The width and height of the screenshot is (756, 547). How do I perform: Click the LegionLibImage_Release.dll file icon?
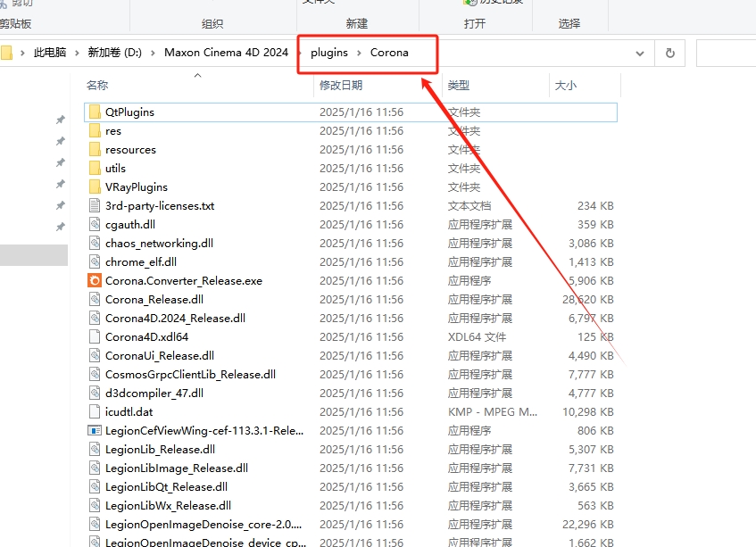(95, 468)
